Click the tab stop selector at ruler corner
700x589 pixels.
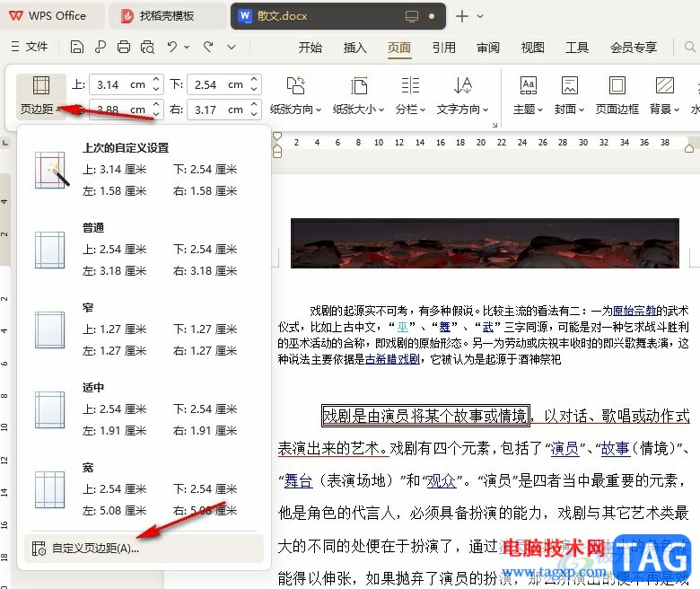point(4,143)
